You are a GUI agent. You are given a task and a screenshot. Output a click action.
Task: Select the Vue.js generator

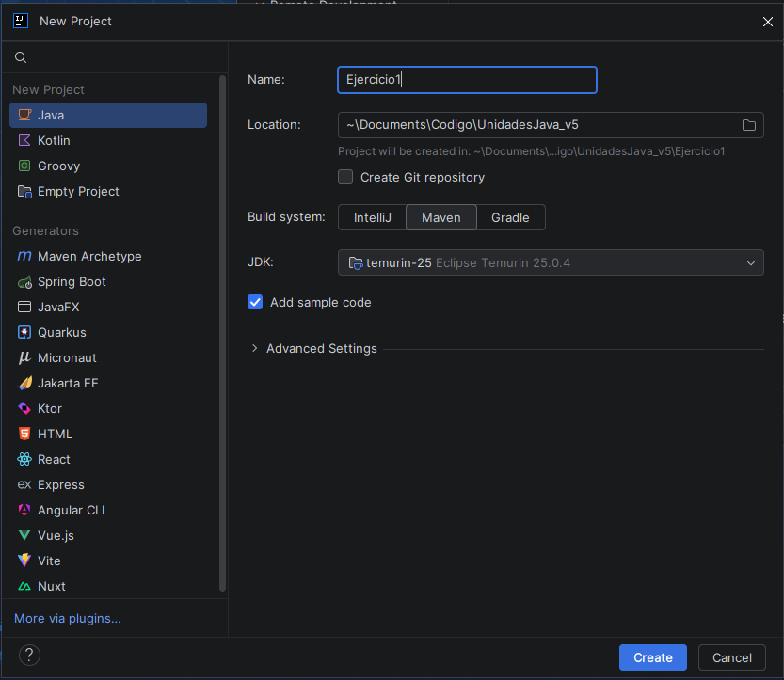tap(108, 535)
